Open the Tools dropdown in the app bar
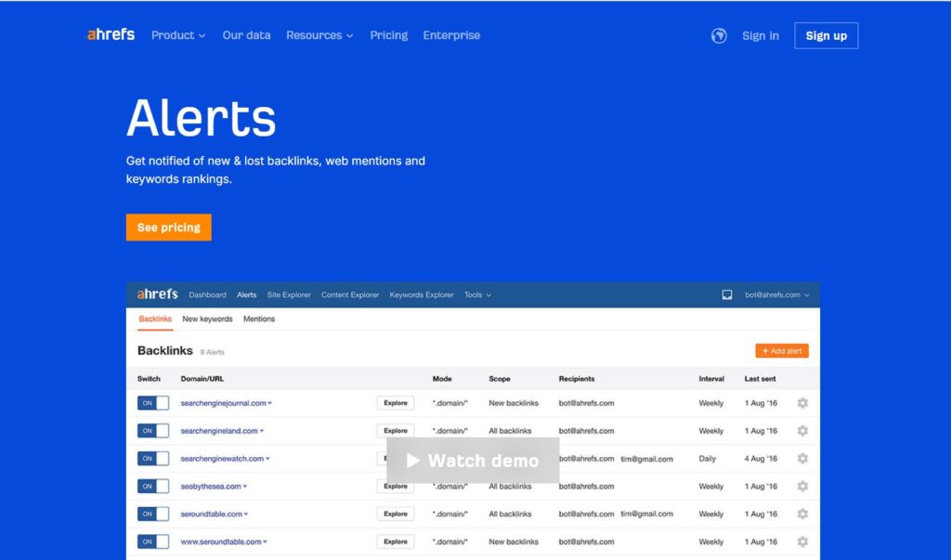Viewport: 951px width, 560px height. pyautogui.click(x=477, y=294)
